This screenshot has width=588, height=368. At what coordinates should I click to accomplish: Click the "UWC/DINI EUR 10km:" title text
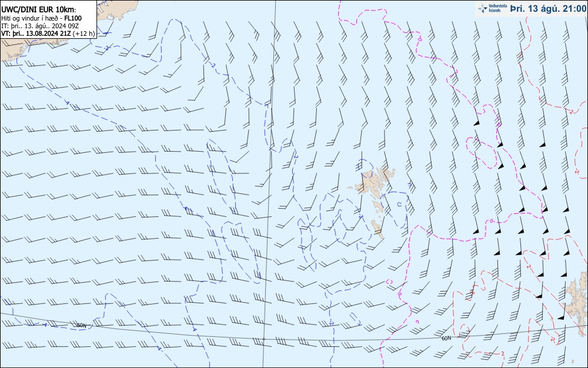[39, 10]
